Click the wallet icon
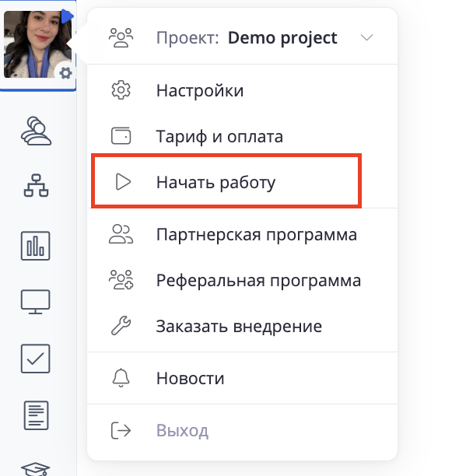Viewport: 459px width, 476px height. tap(121, 135)
